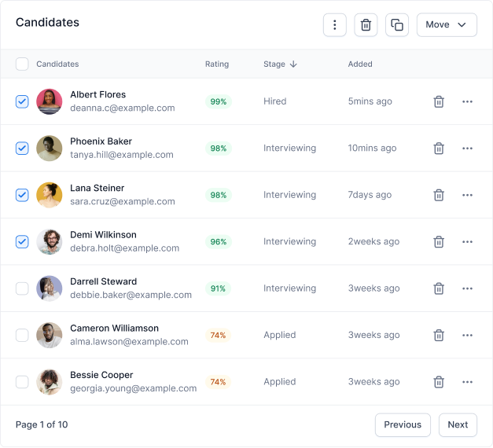Click the Rating column header
The image size is (493, 448).
217,64
